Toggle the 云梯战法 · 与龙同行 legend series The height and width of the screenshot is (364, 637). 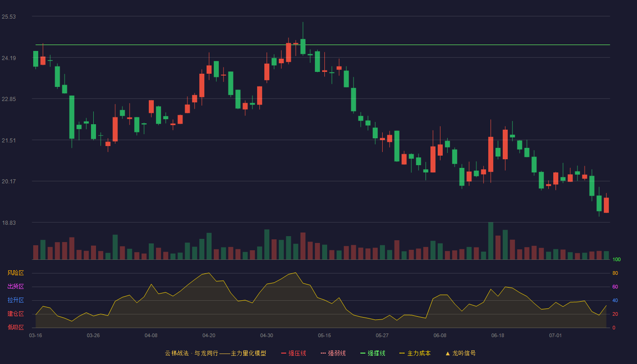215,353
